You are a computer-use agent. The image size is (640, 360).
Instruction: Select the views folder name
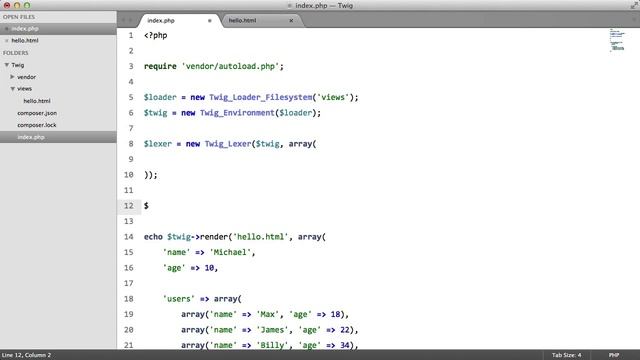[24, 89]
